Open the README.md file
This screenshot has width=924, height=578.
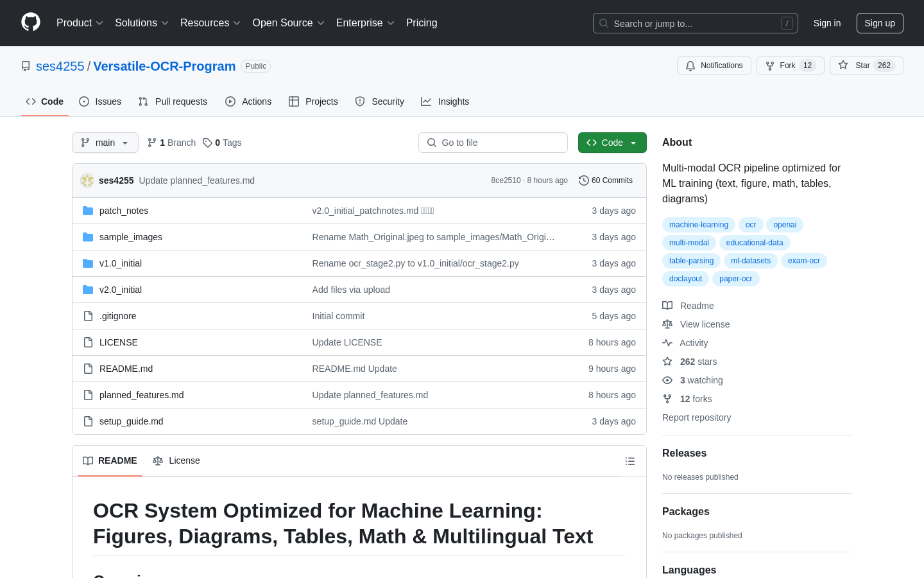[126, 369]
